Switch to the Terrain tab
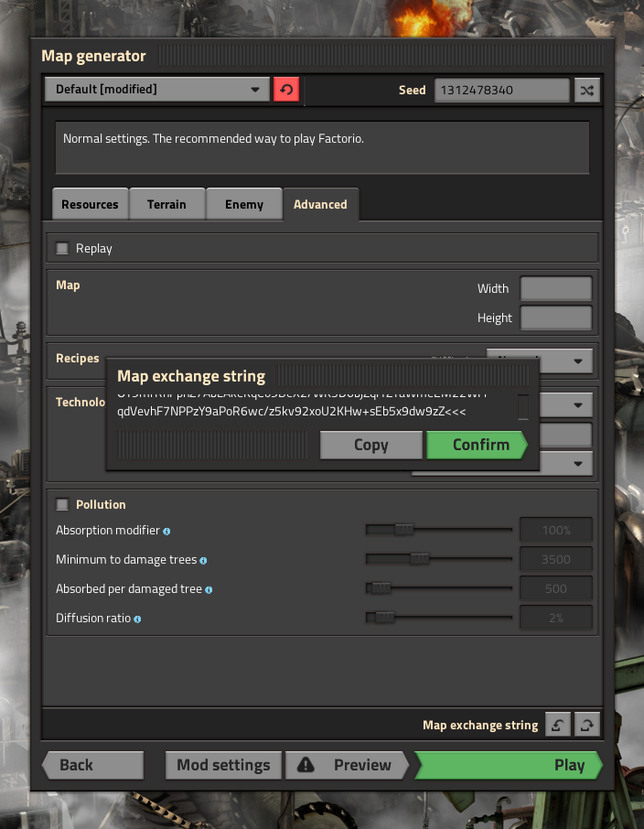The height and width of the screenshot is (829, 644). [x=166, y=204]
